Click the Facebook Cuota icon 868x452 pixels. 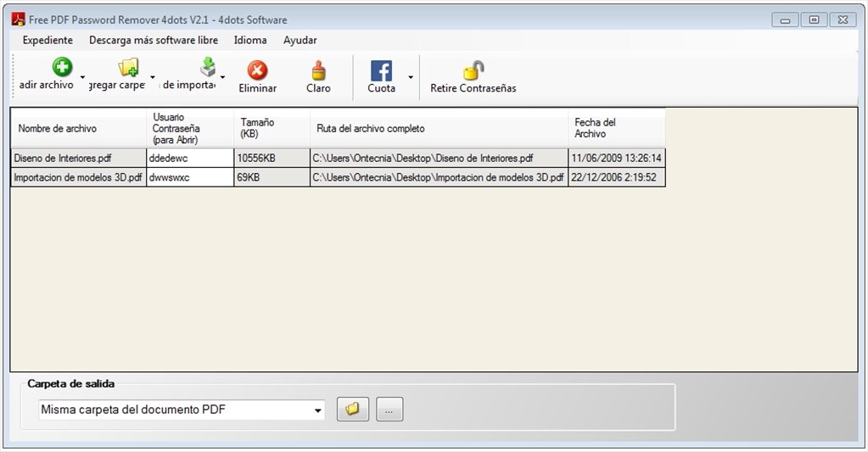coord(382,71)
